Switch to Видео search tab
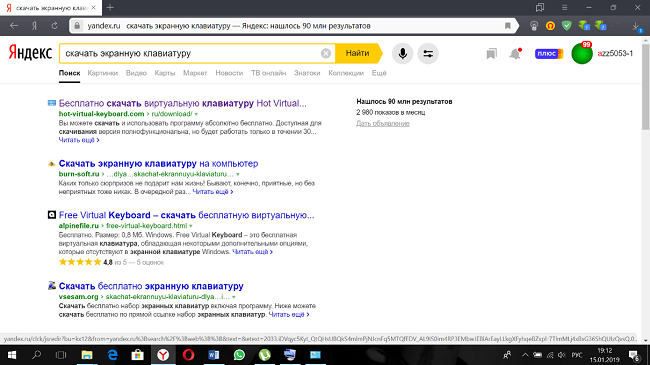650x365 pixels. (136, 73)
